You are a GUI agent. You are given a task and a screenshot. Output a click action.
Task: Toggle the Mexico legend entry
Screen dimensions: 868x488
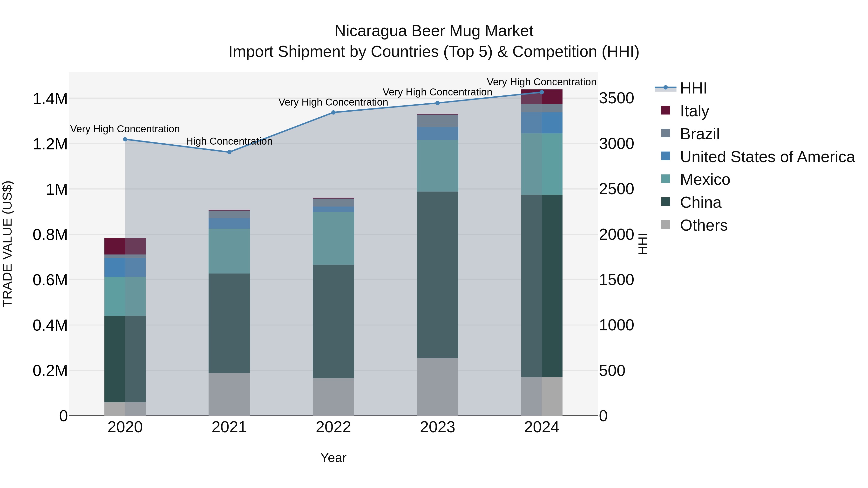pos(695,180)
